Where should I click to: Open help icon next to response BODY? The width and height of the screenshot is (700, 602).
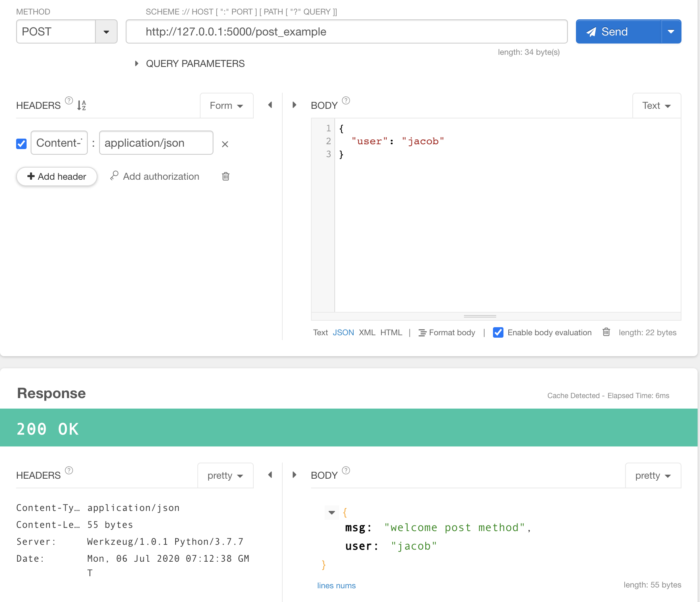click(x=346, y=470)
